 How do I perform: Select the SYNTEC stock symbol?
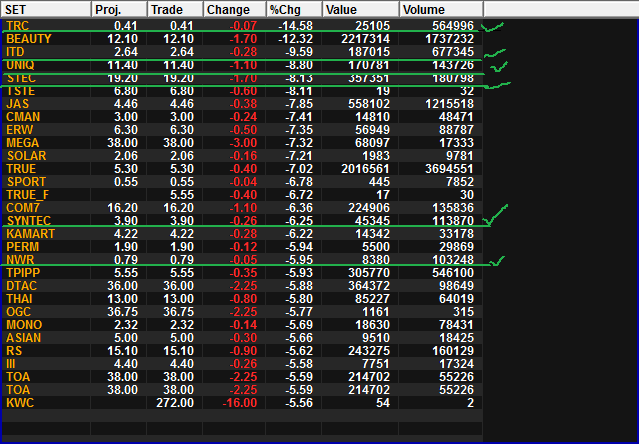click(x=29, y=221)
